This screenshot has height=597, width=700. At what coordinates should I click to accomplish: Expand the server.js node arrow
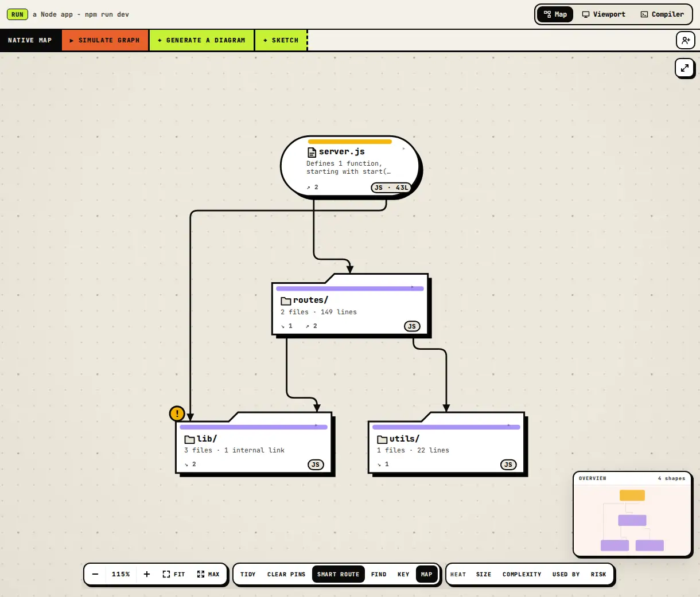(404, 149)
